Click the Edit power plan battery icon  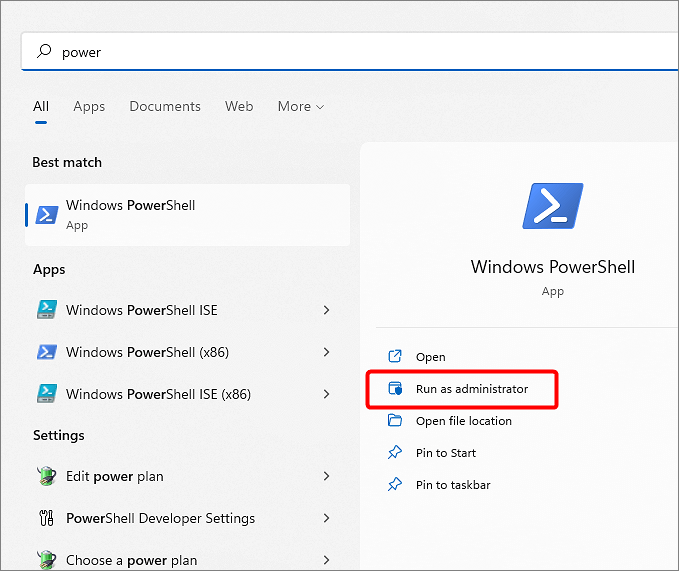pyautogui.click(x=47, y=476)
